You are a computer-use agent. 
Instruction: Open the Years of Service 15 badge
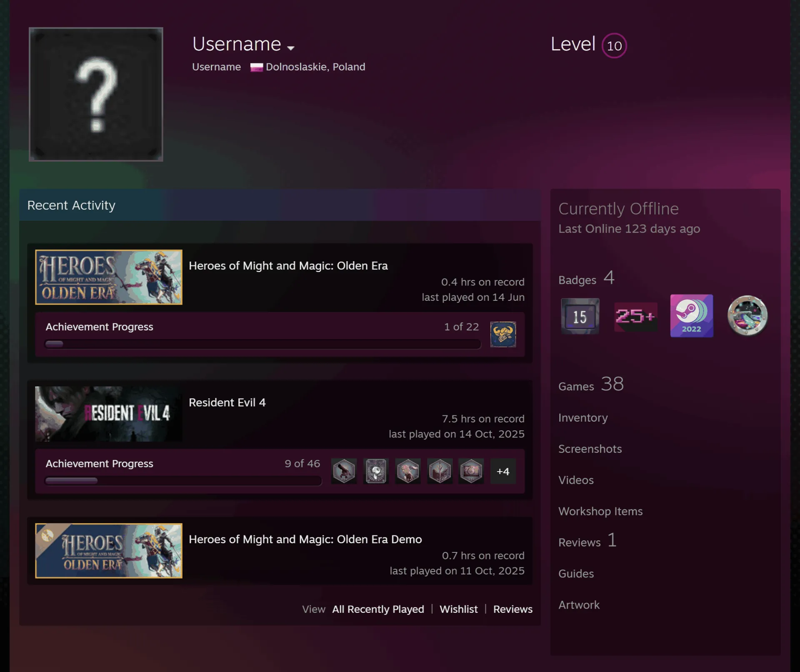(580, 316)
